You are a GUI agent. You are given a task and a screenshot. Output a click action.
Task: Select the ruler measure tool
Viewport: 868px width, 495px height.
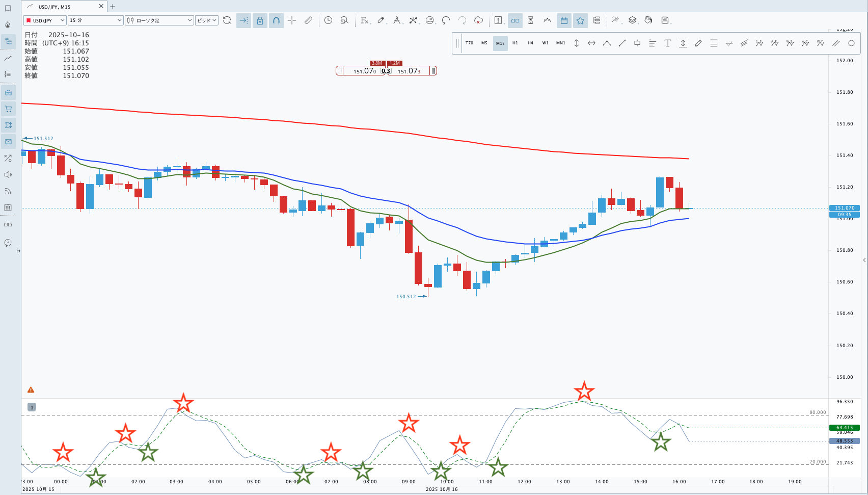[308, 20]
